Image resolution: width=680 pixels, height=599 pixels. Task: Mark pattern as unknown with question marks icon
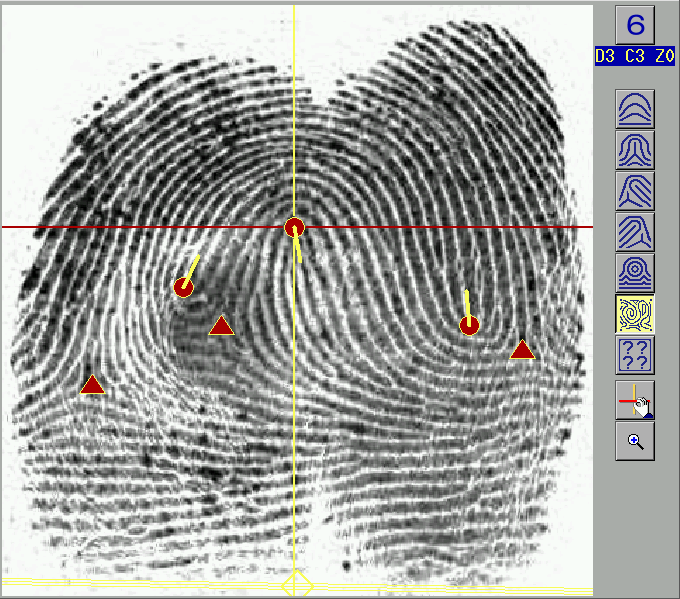(635, 356)
